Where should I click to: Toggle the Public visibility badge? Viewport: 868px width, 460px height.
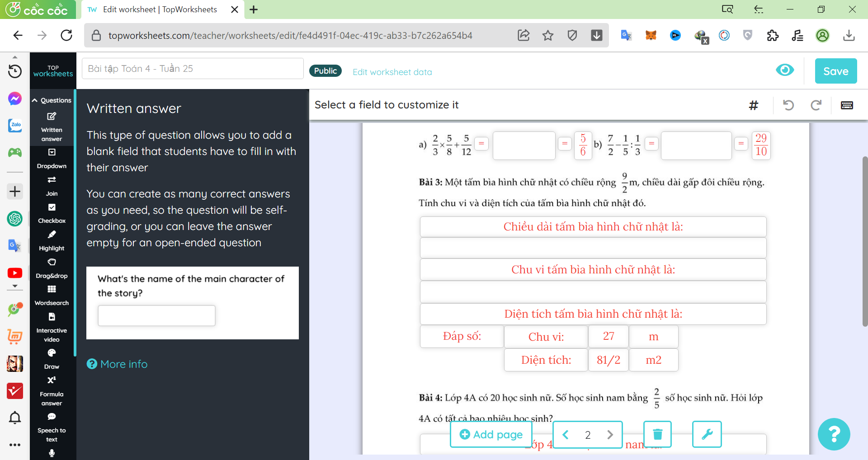325,71
